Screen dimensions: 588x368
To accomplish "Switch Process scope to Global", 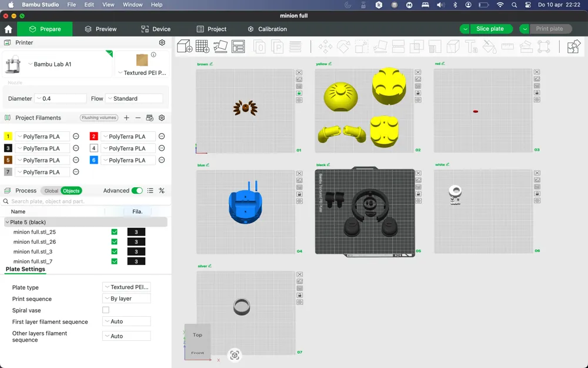I will click(x=51, y=191).
